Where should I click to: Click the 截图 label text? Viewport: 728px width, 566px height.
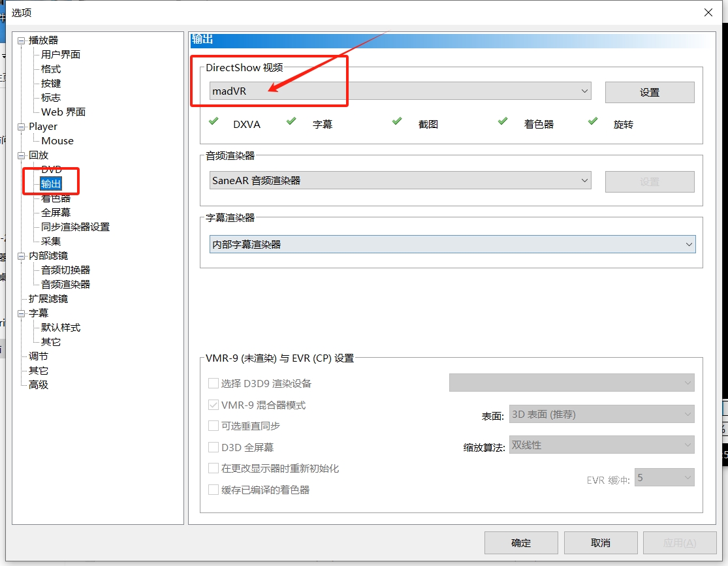click(x=428, y=125)
